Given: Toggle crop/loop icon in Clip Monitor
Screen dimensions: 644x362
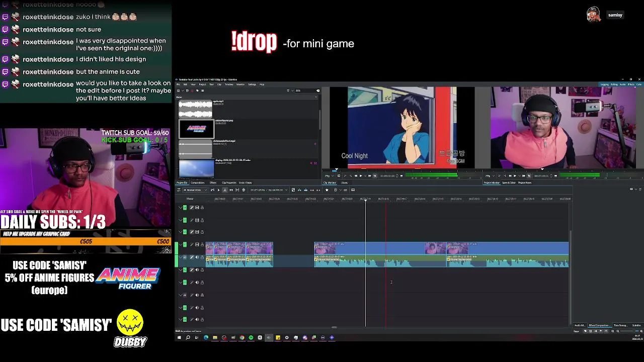Looking at the screenshot, I should 375,175.
